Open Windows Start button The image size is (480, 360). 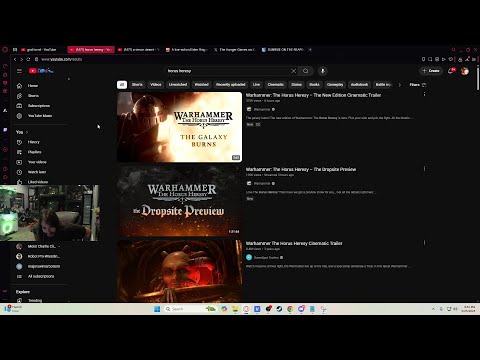pos(157,309)
